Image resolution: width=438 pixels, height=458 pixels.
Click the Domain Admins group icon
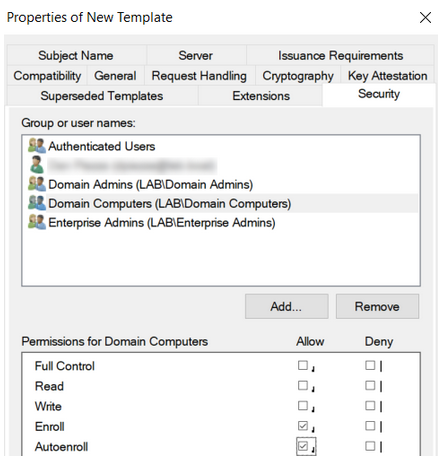click(x=37, y=184)
